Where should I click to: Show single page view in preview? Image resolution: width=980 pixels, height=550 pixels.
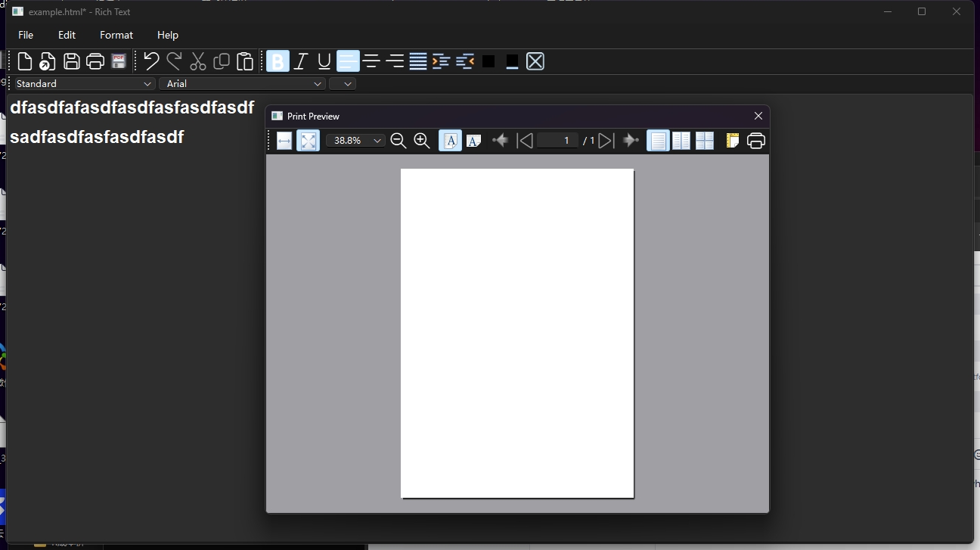pyautogui.click(x=658, y=141)
